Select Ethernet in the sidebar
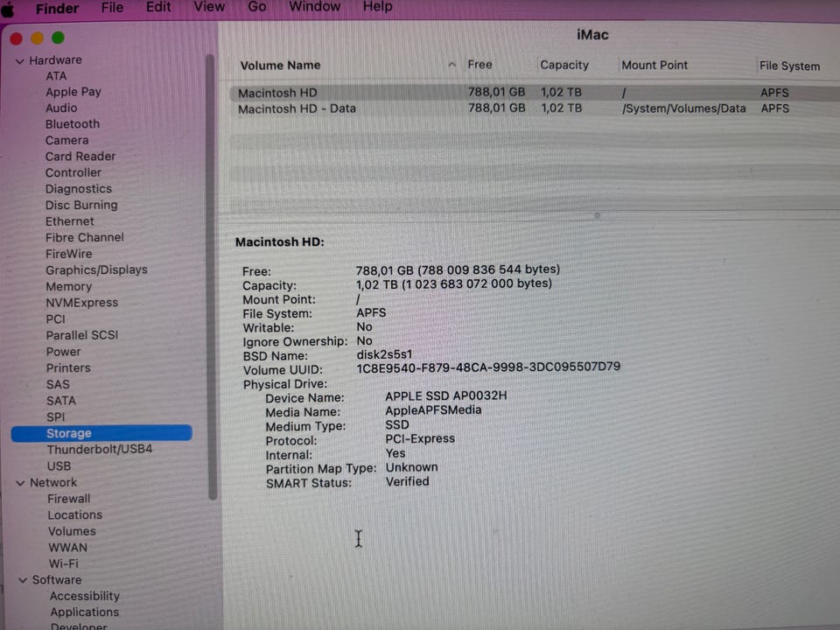Screen dimensions: 840x630 (x=70, y=221)
